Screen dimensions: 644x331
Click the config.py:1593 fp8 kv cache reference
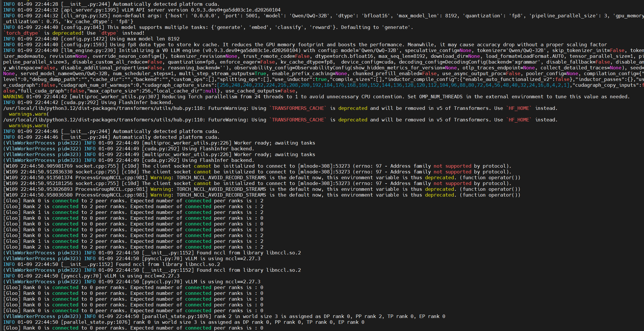click(x=84, y=45)
